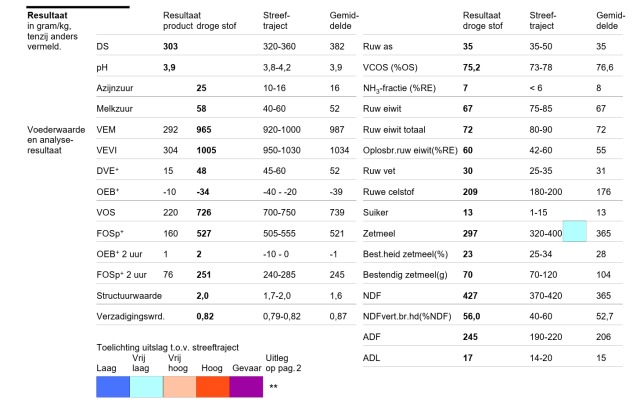The image size is (640, 404).
Task: Click the peach Vrij hoog swatch
Action: click(x=180, y=386)
